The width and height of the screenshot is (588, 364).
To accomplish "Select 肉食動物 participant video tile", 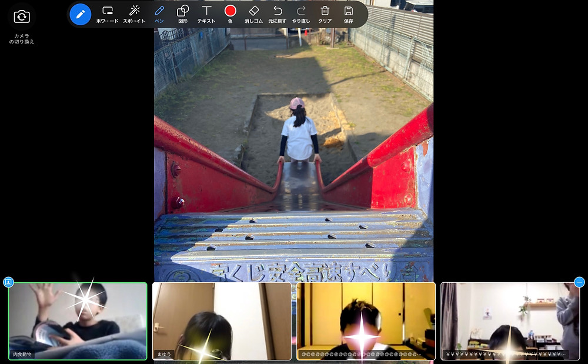I will [78, 321].
